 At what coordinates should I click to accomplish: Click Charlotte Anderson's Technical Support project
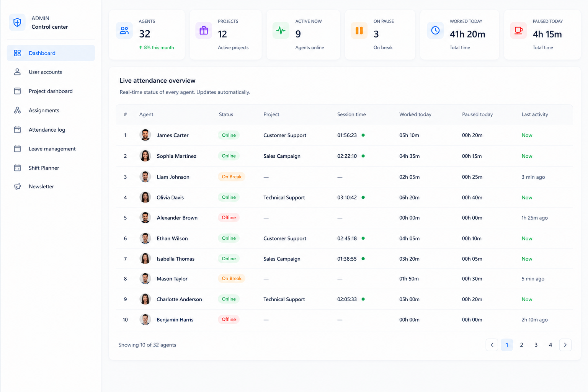(x=284, y=299)
